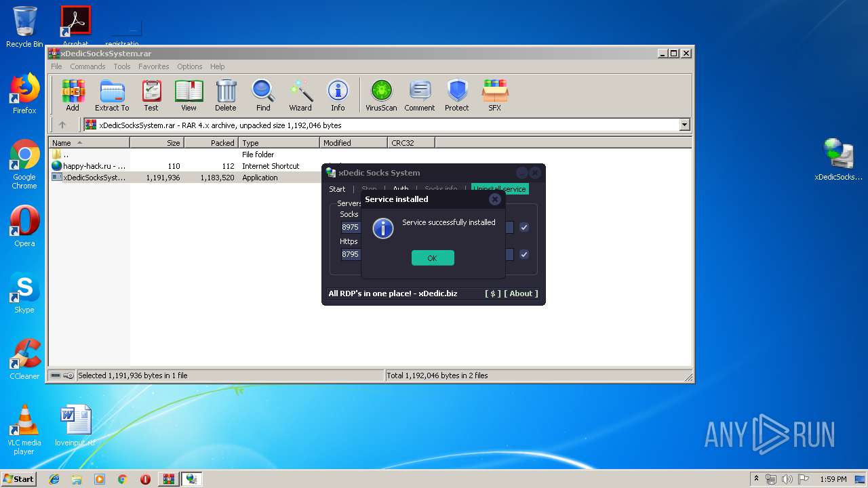Click the Comment toolbar icon
This screenshot has width=868, height=488.
420,95
